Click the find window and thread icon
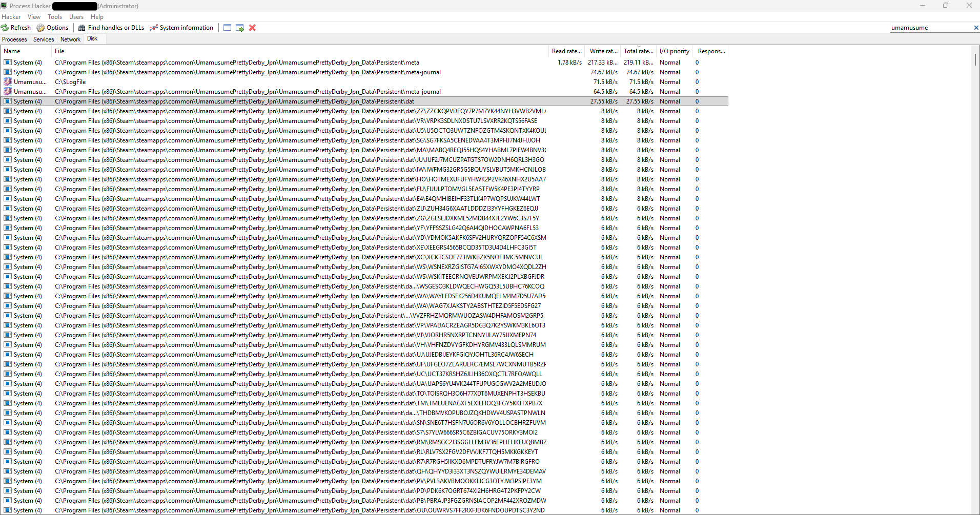This screenshot has width=980, height=515. click(x=240, y=28)
